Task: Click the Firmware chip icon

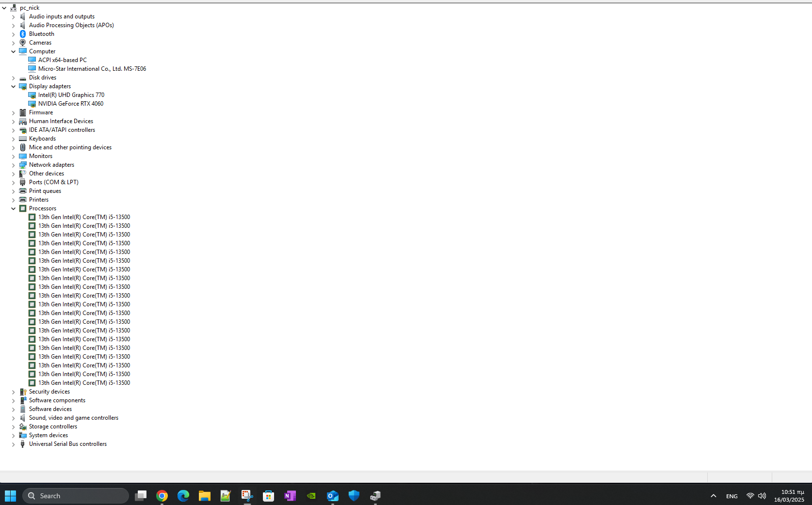Action: [x=23, y=112]
